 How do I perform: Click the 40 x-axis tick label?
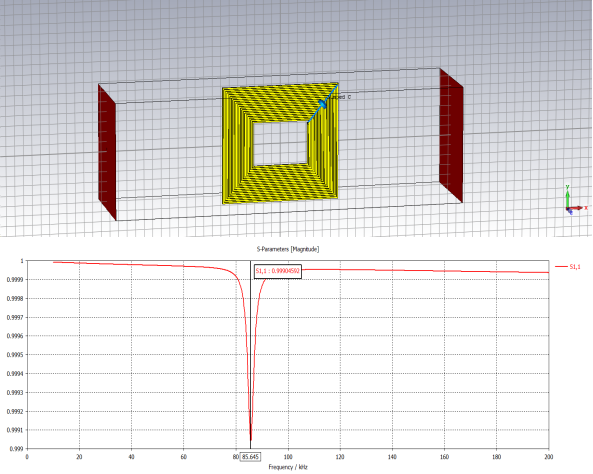131,457
